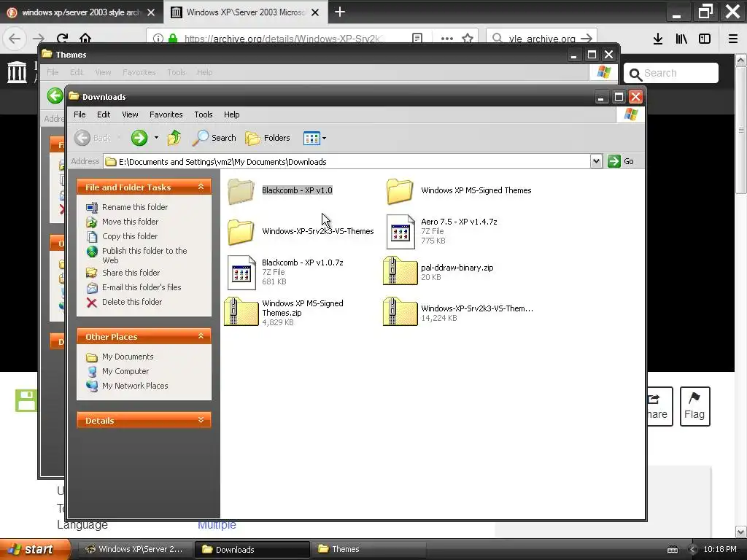The height and width of the screenshot is (560, 747).
Task: Click the browser page scrollbar down arrow
Action: click(x=740, y=532)
